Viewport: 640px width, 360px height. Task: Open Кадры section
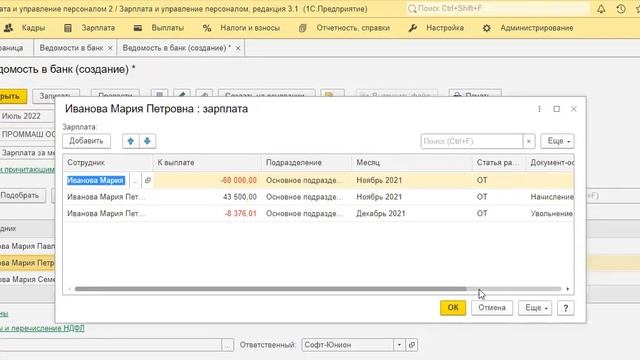click(25, 28)
